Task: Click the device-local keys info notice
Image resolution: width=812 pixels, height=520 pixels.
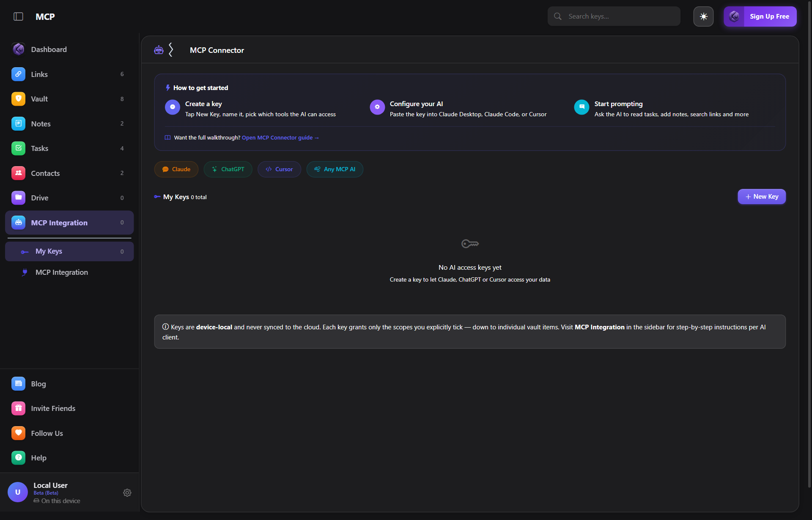Action: point(470,332)
